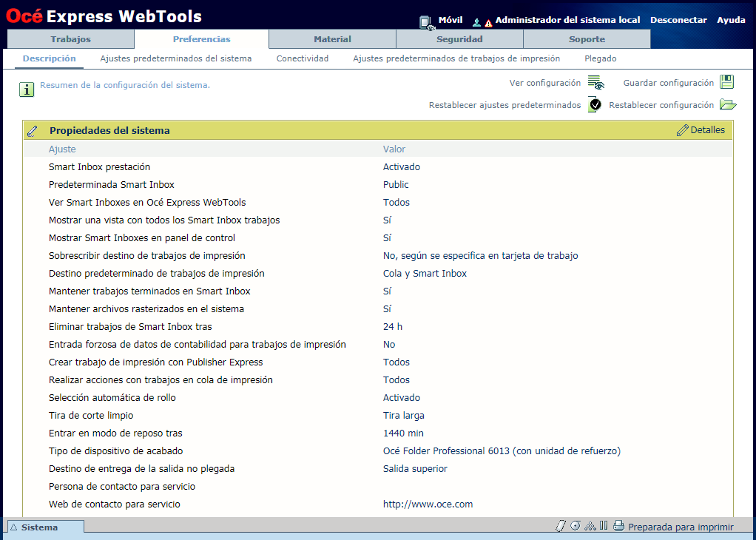Click the Propiedades del sistema header title

[x=109, y=131]
